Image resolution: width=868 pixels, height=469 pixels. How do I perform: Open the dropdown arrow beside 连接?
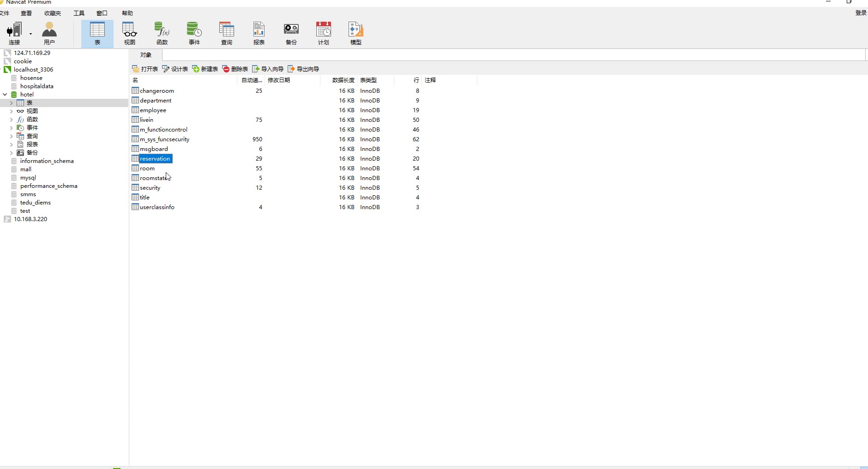pos(30,34)
